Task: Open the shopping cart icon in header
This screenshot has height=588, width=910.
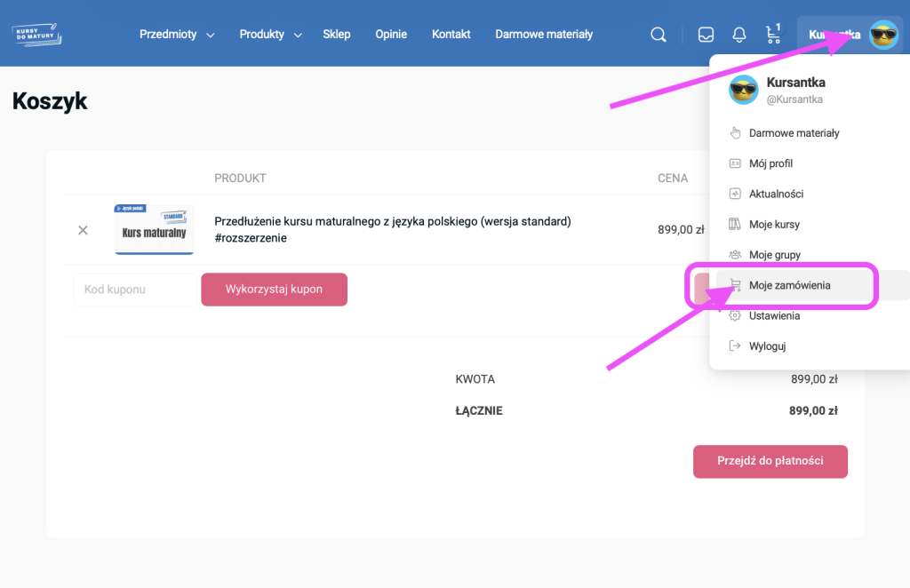Action: [x=772, y=35]
